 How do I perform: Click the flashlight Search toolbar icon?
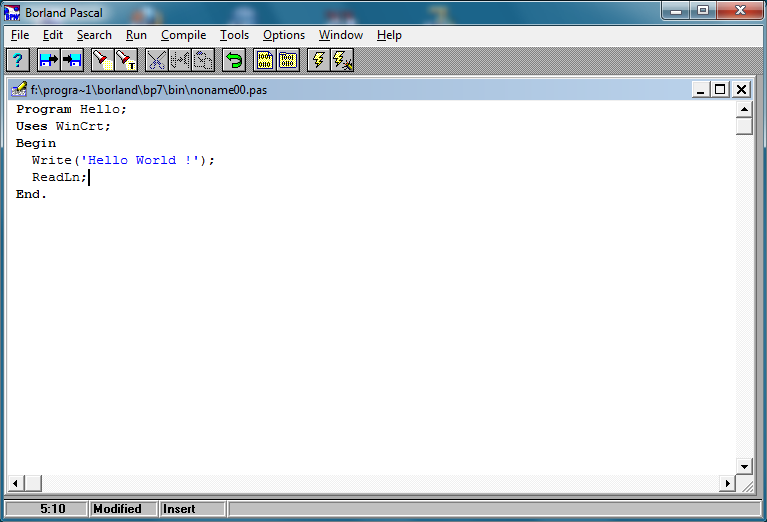102,60
